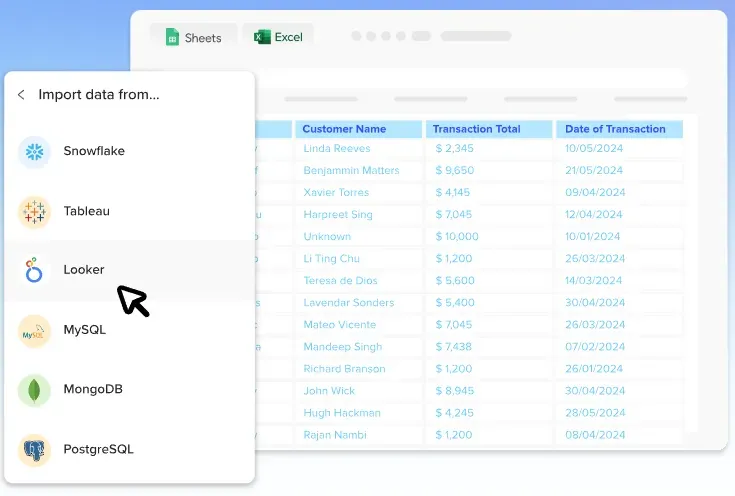The image size is (735, 496).
Task: Pick MongoDB from the import list
Action: [129, 390]
